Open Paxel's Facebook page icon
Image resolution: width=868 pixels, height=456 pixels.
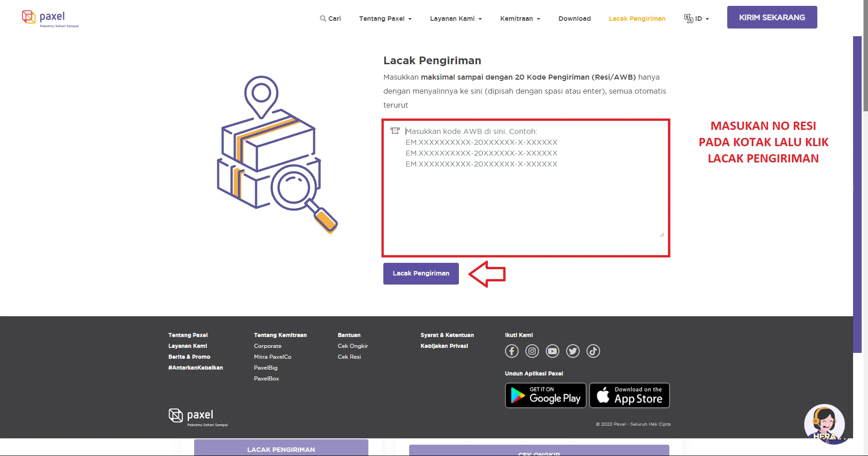coord(511,351)
